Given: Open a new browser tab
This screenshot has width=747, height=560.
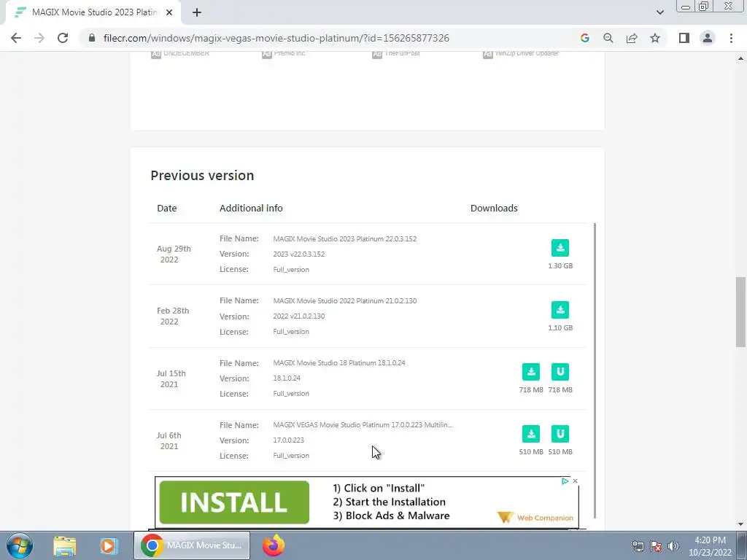Looking at the screenshot, I should coord(197,12).
